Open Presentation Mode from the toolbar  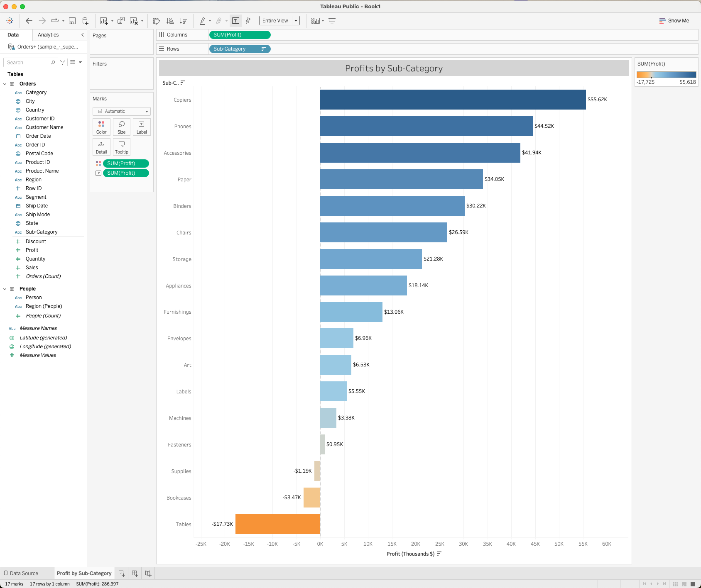[332, 21]
